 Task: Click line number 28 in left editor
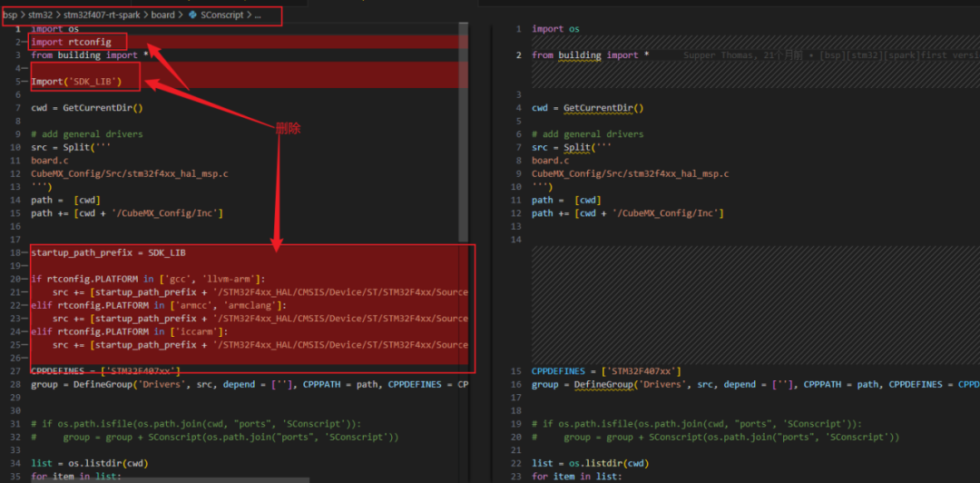[x=15, y=385]
